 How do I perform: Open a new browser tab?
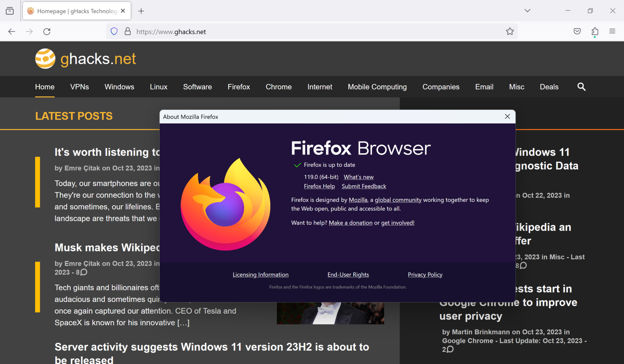141,11
